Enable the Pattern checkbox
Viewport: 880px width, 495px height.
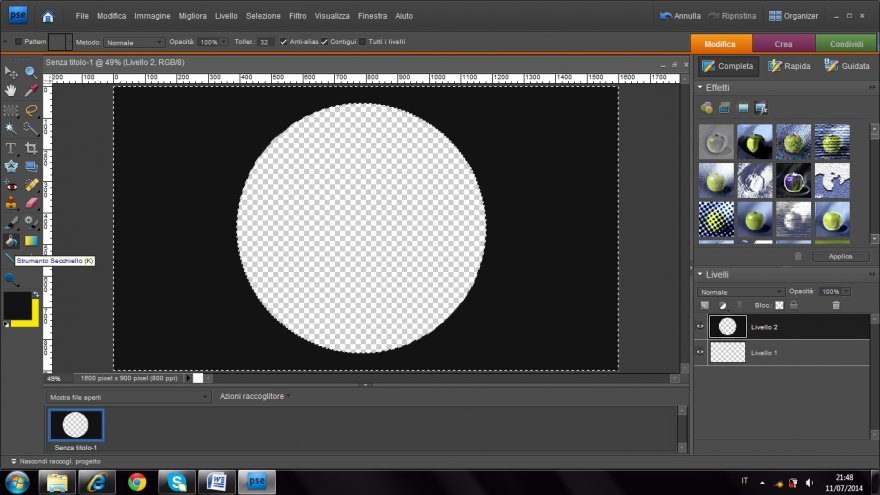[x=19, y=42]
